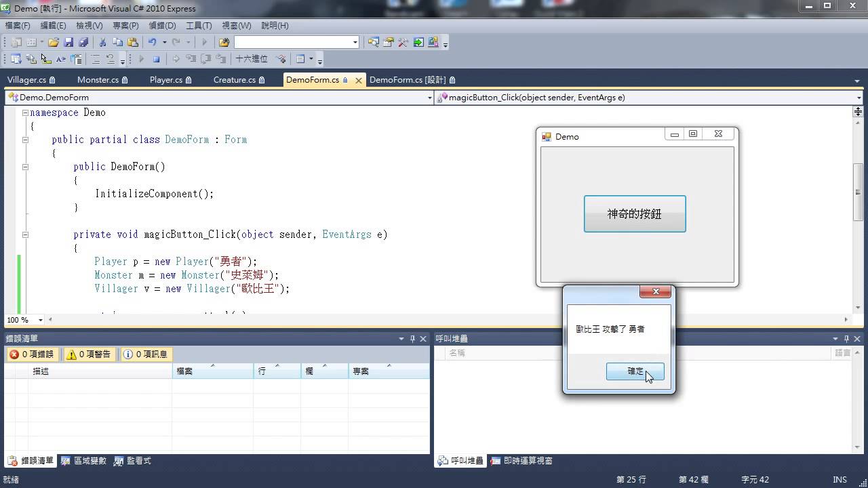Open the find combo box dropdown
The width and height of the screenshot is (868, 488).
pyautogui.click(x=355, y=42)
